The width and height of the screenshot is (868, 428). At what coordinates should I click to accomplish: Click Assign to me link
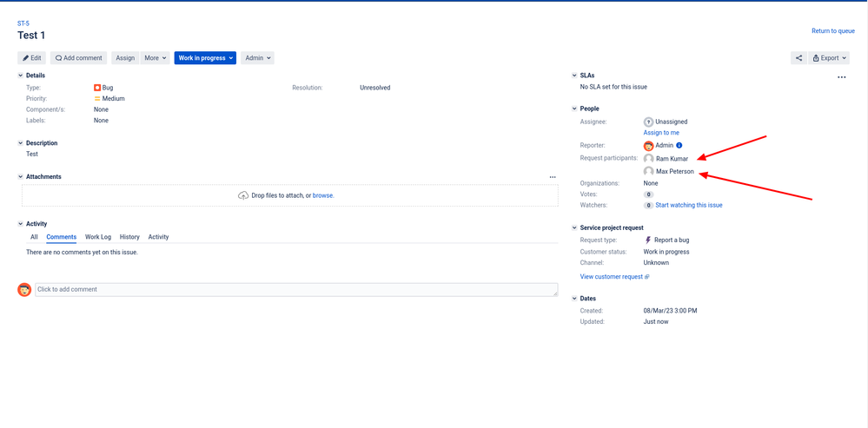(x=661, y=133)
